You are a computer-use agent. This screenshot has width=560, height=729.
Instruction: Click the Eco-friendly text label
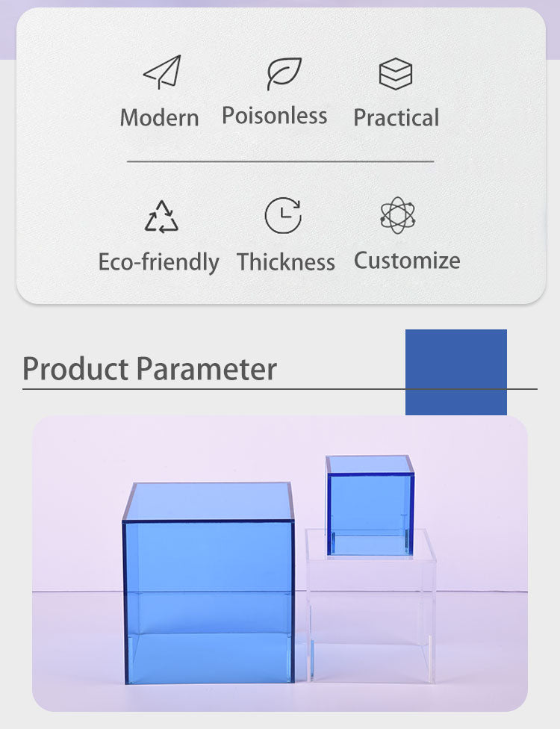(158, 262)
